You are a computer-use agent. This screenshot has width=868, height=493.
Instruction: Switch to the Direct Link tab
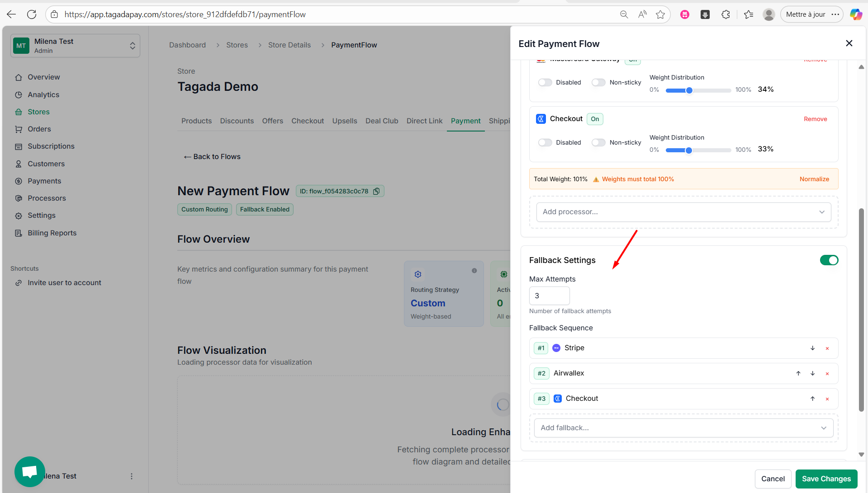(424, 121)
